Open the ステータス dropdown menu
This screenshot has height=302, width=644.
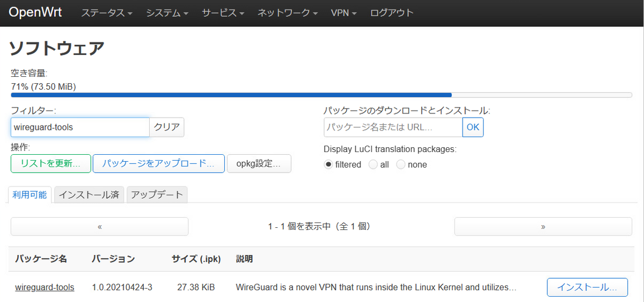tap(107, 13)
